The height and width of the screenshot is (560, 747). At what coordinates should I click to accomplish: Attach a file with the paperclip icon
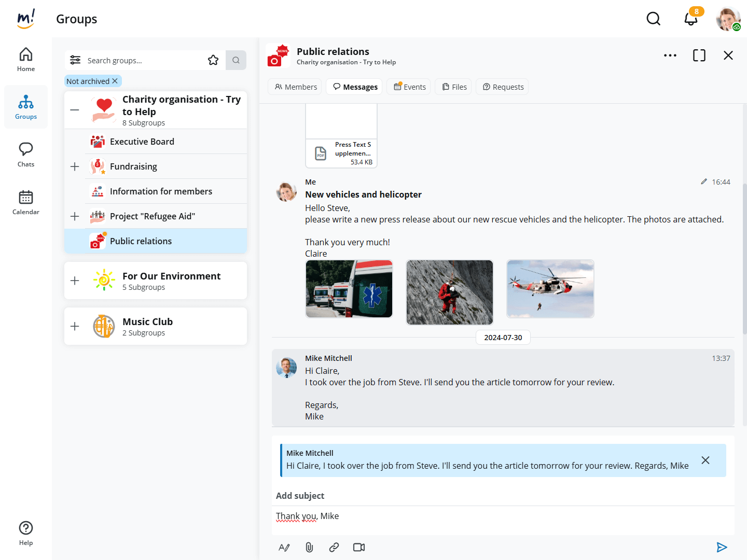pos(309,547)
